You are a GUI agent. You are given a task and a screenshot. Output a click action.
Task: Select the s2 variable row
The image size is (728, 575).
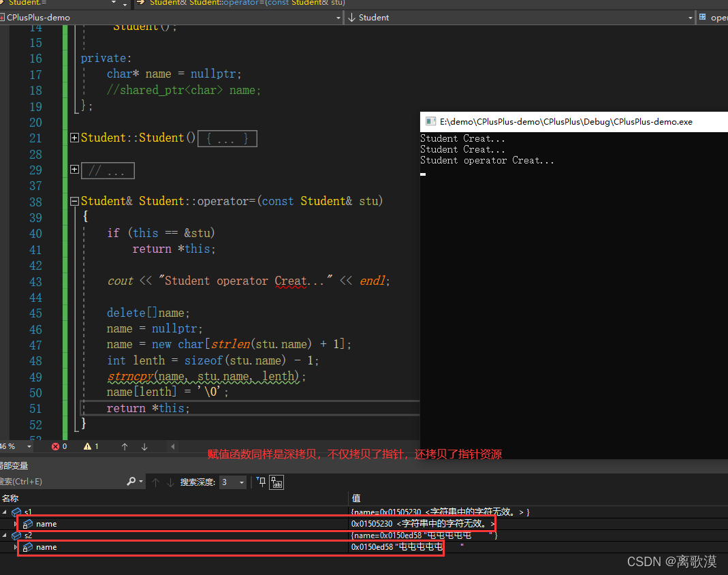[x=364, y=535]
